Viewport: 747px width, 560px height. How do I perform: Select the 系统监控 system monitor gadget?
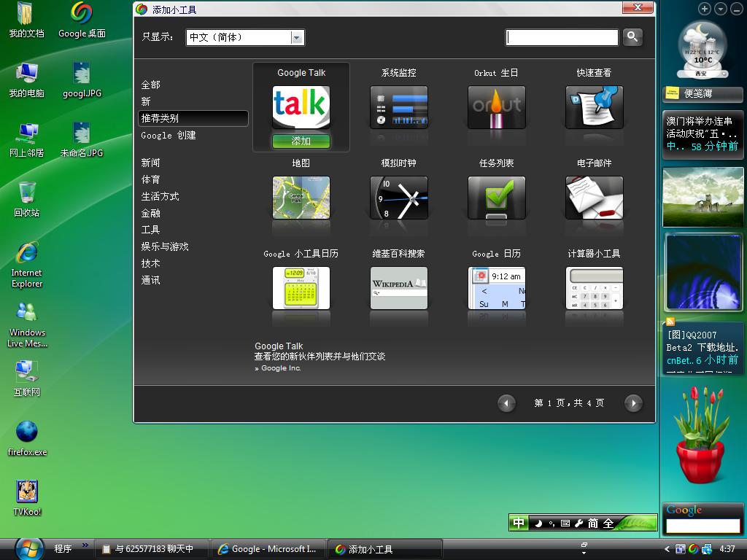pos(398,107)
